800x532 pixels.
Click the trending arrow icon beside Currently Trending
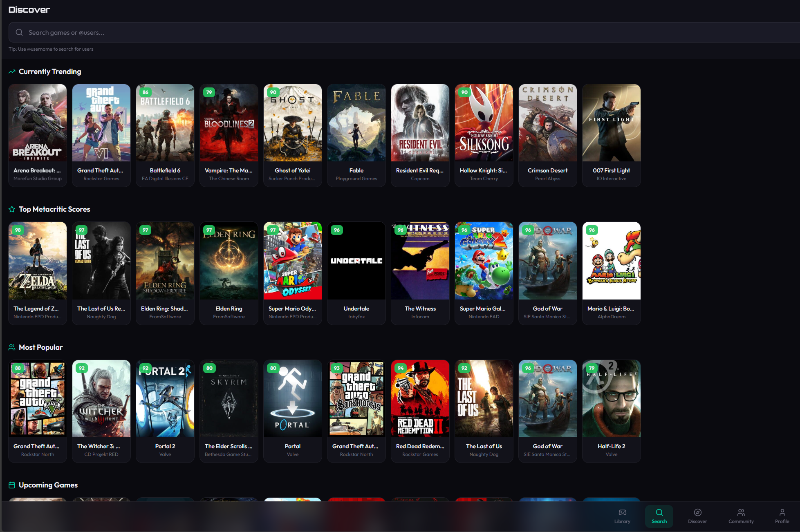click(11, 71)
